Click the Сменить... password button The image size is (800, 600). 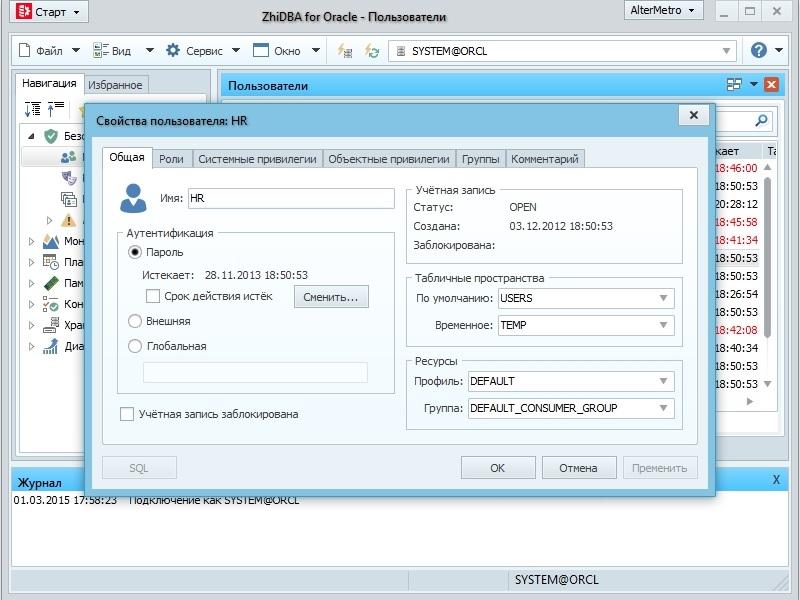pos(331,297)
